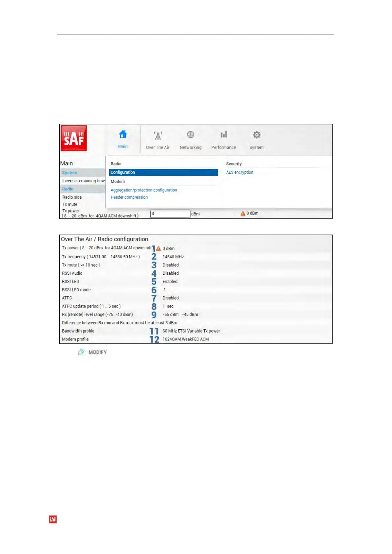392x554 pixels.
Task: Click Over The Air / Radio configuration heading
Action: click(105, 239)
